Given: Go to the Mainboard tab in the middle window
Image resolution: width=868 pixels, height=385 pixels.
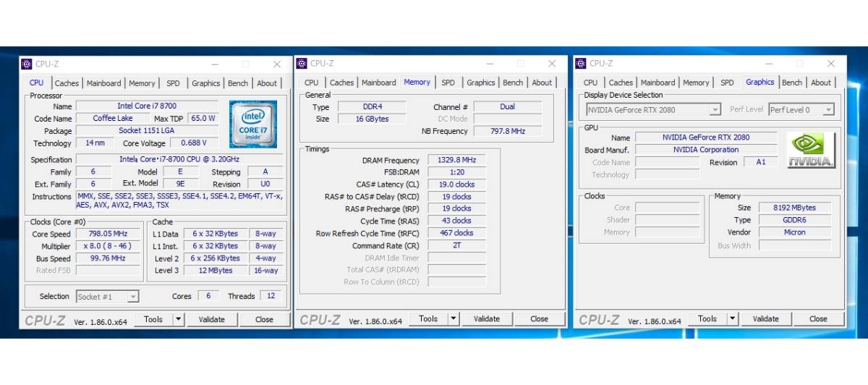Looking at the screenshot, I should 379,82.
